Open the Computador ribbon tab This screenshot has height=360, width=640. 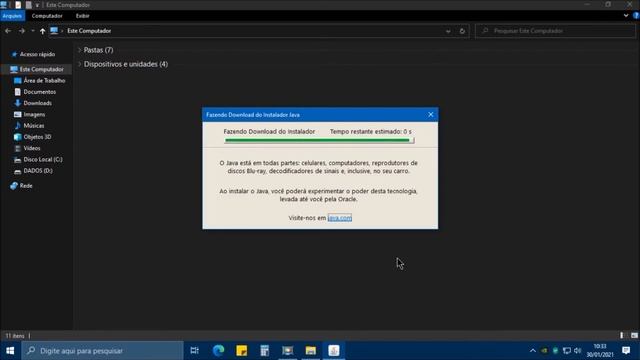[47, 16]
